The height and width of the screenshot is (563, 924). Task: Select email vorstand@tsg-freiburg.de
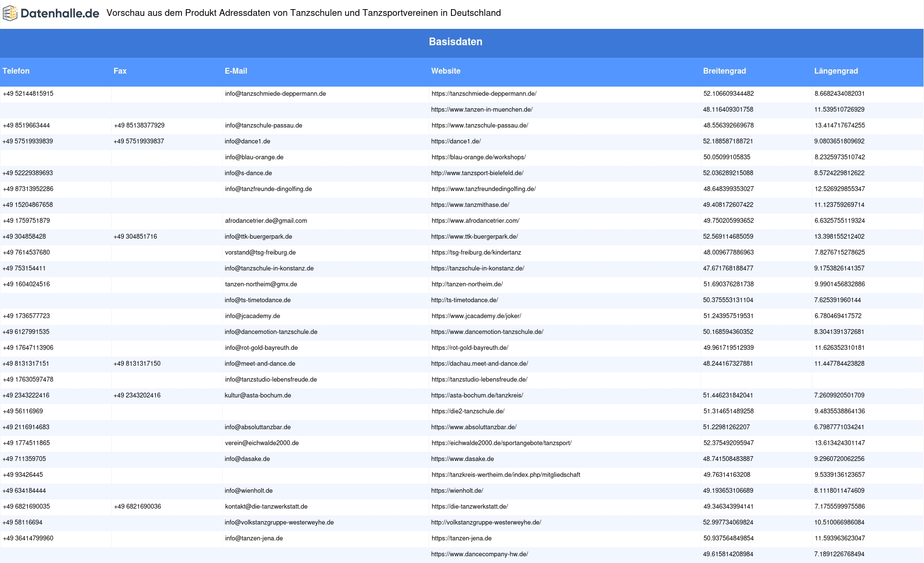260,253
